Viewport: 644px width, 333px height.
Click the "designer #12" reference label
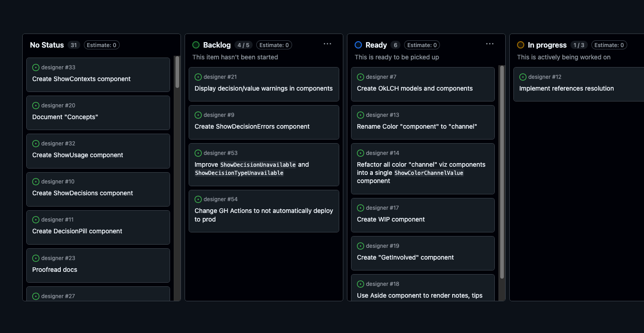pos(545,77)
